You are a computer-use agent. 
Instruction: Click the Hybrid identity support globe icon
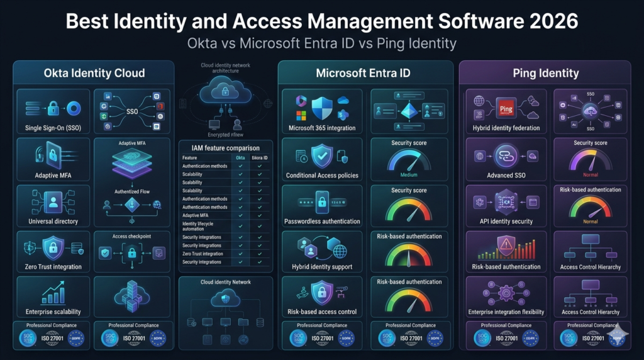pos(340,251)
